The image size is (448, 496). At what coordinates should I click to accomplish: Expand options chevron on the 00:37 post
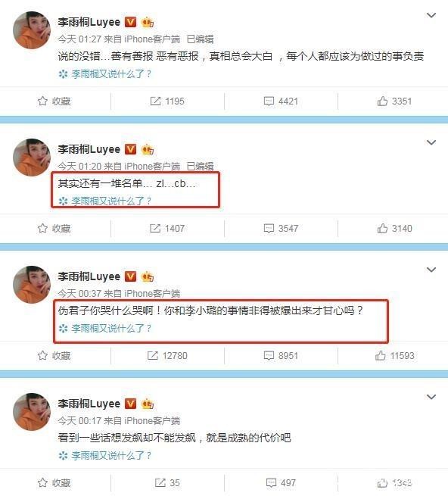[431, 270]
